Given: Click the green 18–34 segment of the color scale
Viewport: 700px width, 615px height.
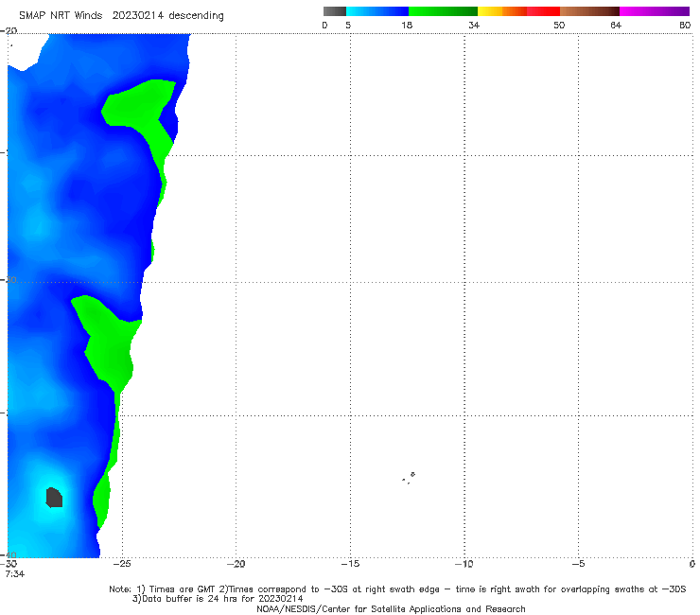Looking at the screenshot, I should pyautogui.click(x=443, y=11).
